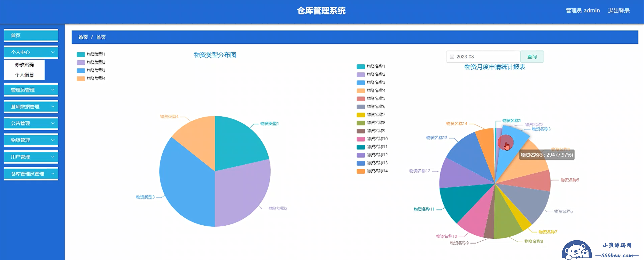
Task: Open 个人信息 submenu entry
Action: [24, 74]
